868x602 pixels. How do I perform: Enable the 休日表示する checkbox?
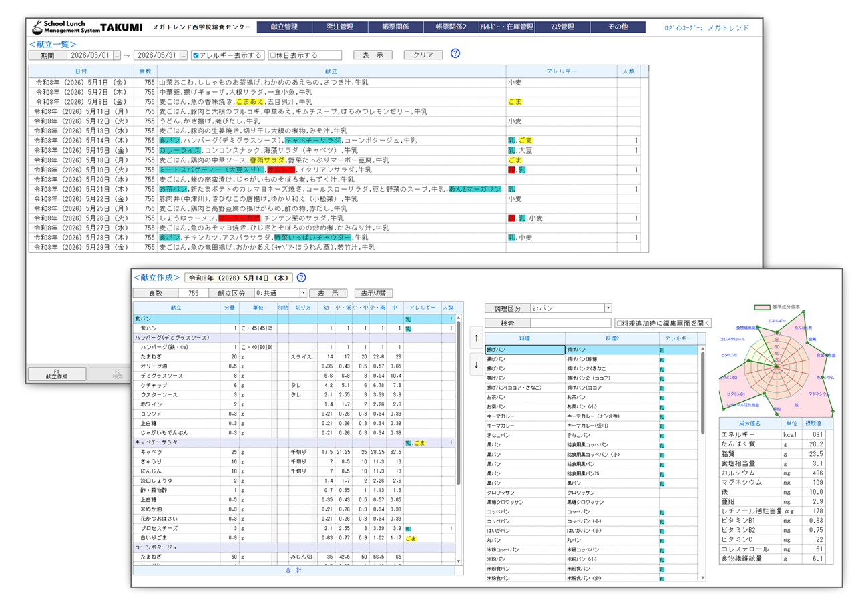click(272, 55)
